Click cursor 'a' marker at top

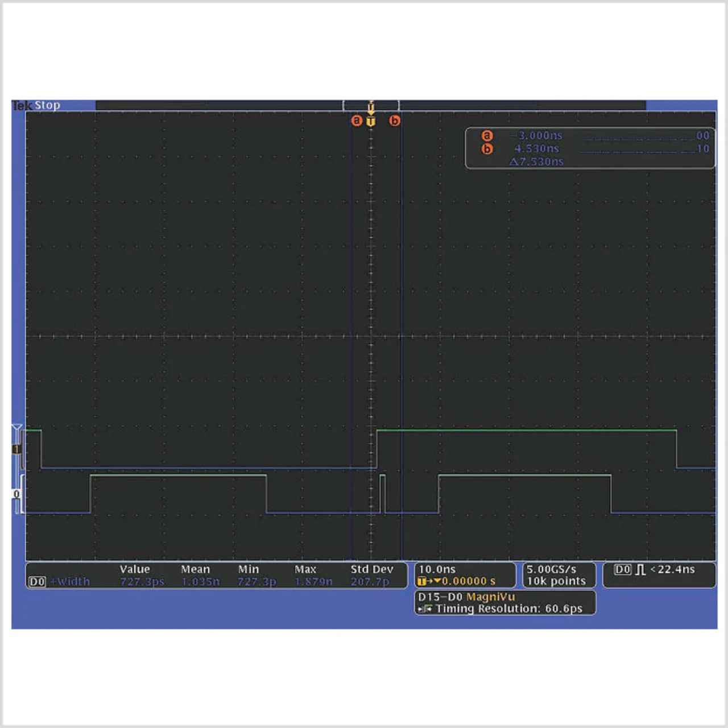click(x=357, y=121)
